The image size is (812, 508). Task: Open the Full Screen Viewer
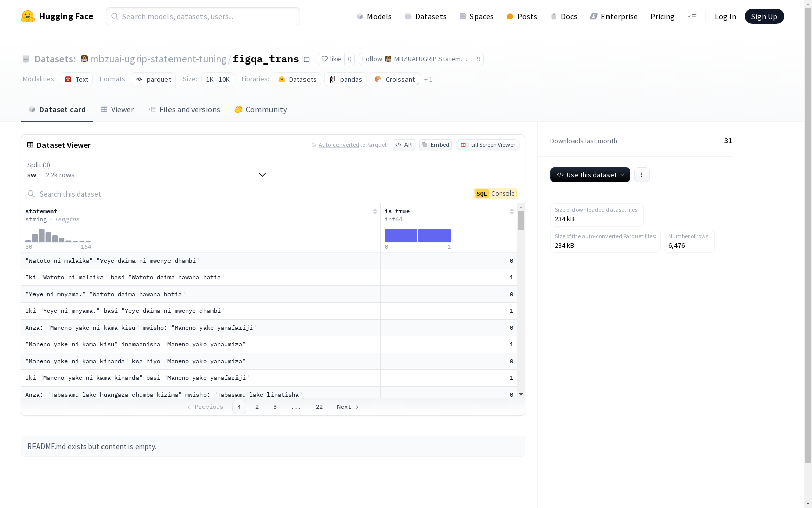coord(487,145)
